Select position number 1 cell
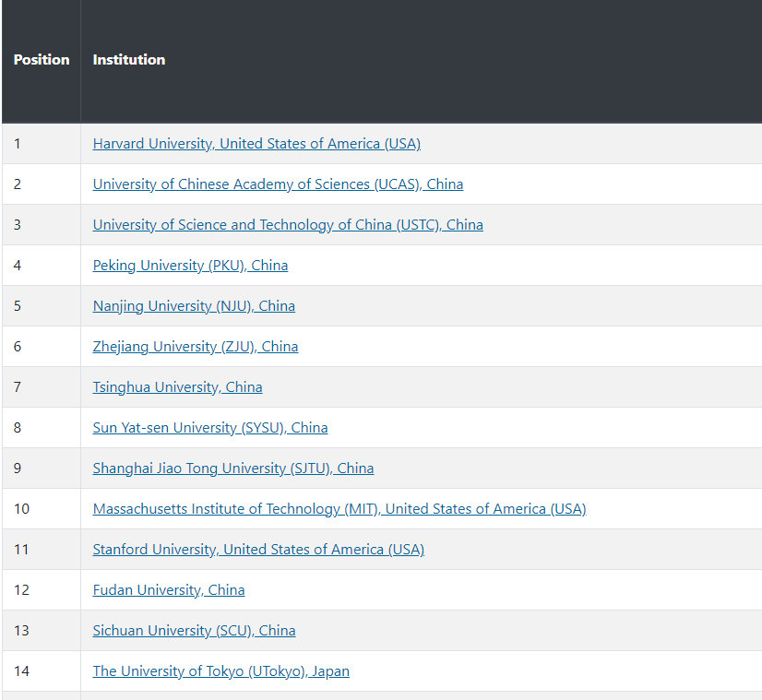762x700 pixels. (42, 144)
